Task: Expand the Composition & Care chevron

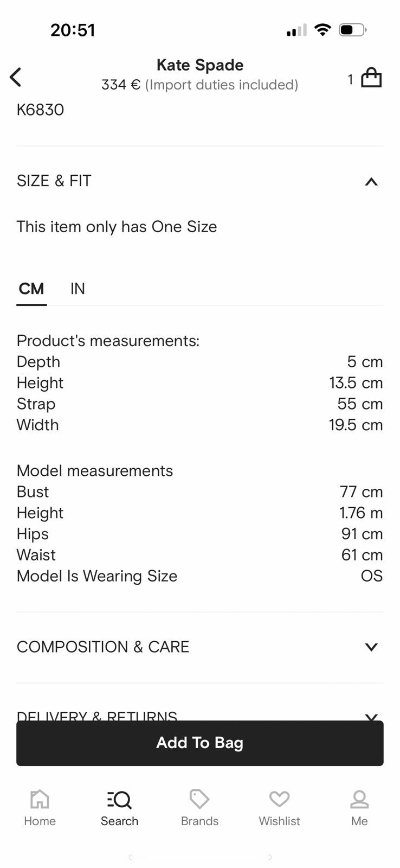Action: point(371,647)
